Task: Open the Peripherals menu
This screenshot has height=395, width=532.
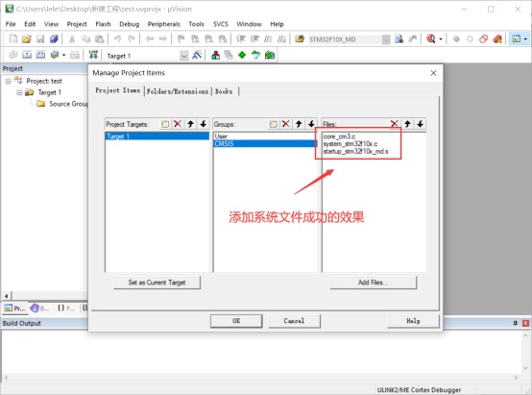Action: point(164,24)
